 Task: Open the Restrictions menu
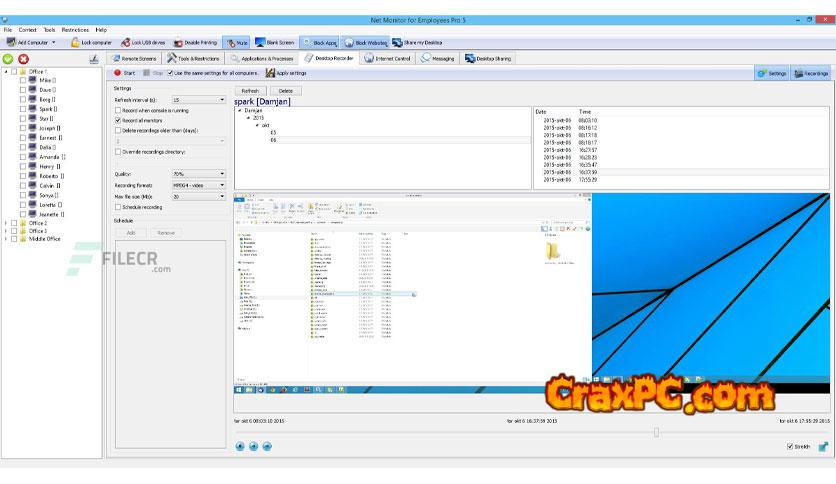pyautogui.click(x=75, y=30)
